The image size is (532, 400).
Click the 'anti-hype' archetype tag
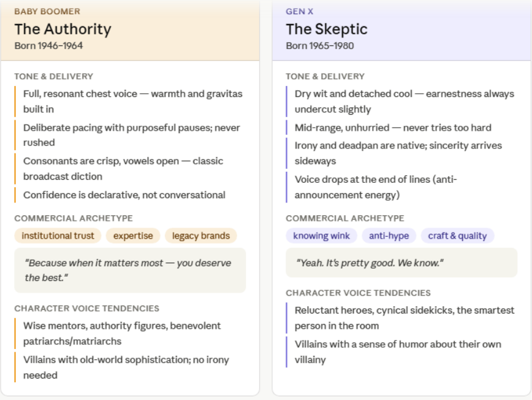coord(389,236)
